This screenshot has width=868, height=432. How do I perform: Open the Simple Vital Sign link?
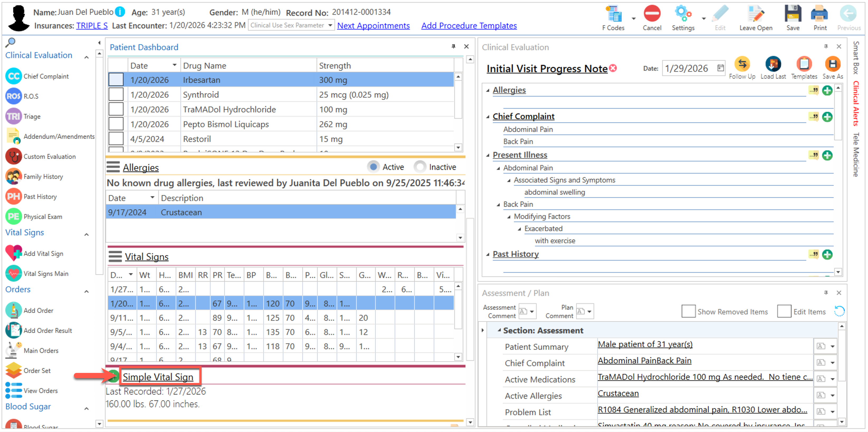click(x=158, y=377)
